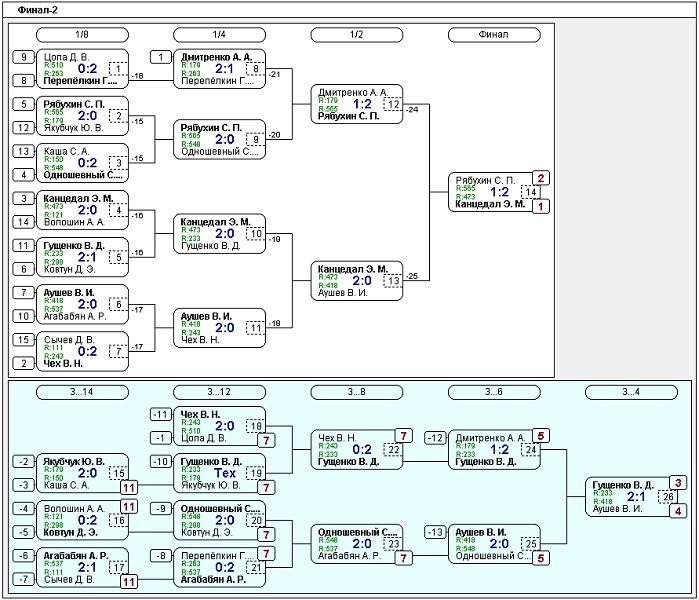Click loser box -12 beside Дмитренко in 3...6
This screenshot has height=600, width=699.
(436, 438)
